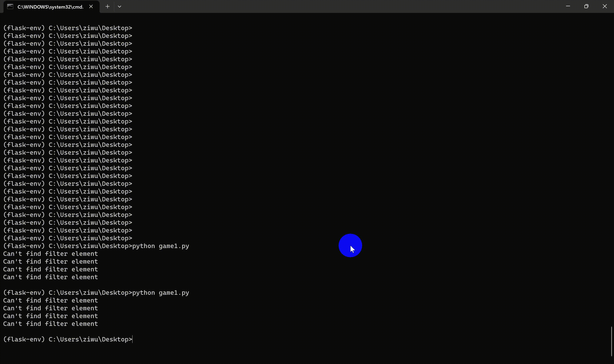This screenshot has height=364, width=614.
Task: Click the topmost (flask-env) prompt line
Action: (x=68, y=28)
